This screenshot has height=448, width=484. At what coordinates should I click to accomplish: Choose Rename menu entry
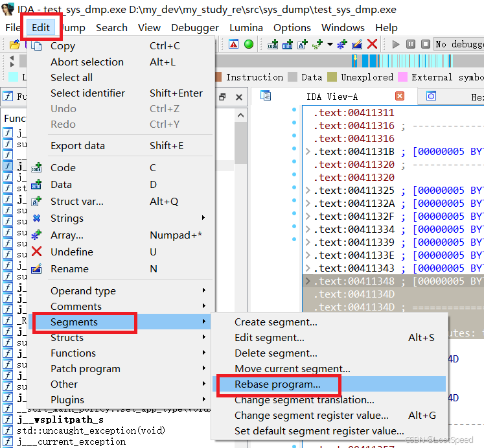121,269
